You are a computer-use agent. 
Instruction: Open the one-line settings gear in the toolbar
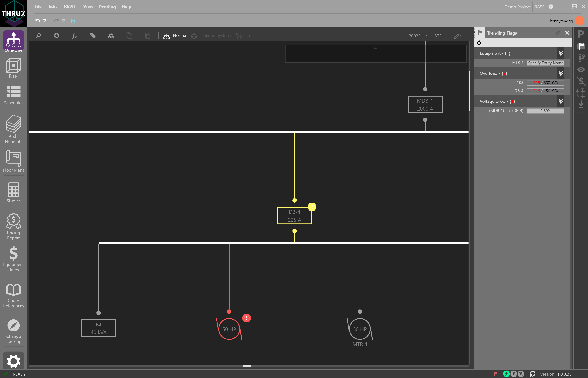pos(56,36)
